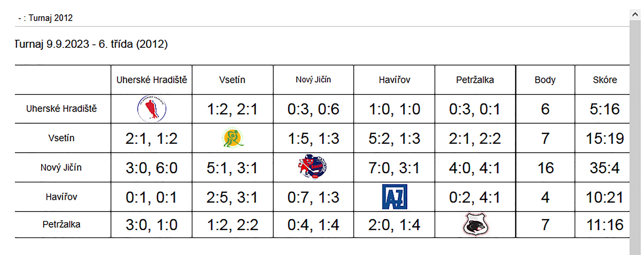The width and height of the screenshot is (644, 255).
Task: Click the Body column header
Action: point(545,80)
